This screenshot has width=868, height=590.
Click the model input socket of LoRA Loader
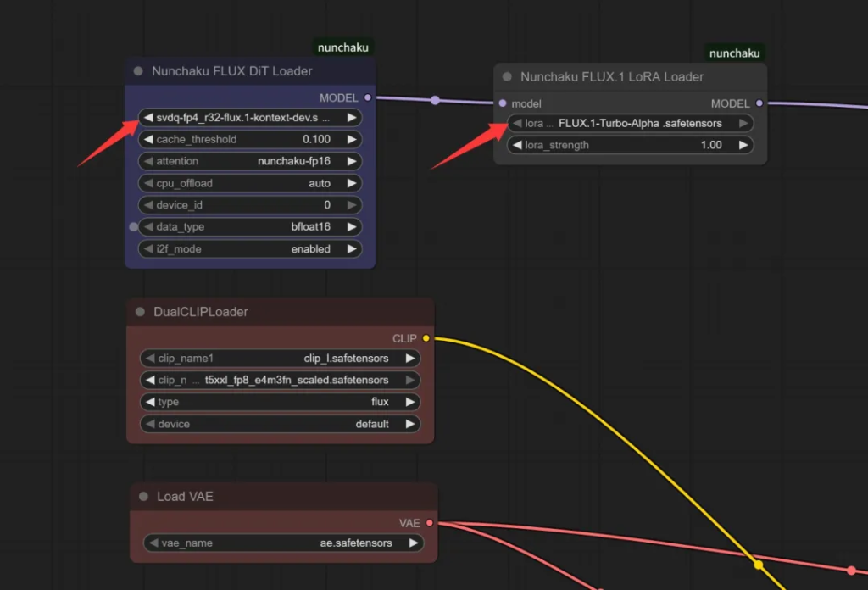click(x=503, y=103)
